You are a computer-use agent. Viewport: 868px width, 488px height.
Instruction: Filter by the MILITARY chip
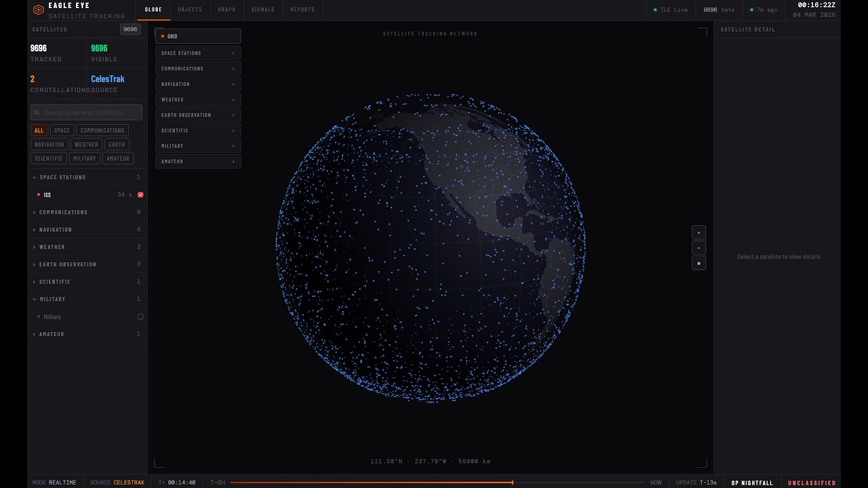[x=84, y=159]
